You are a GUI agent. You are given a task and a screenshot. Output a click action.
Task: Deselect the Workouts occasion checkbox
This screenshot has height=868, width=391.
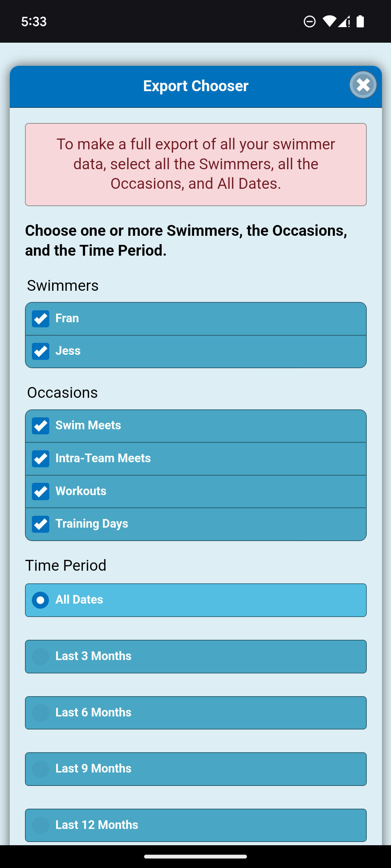[41, 491]
